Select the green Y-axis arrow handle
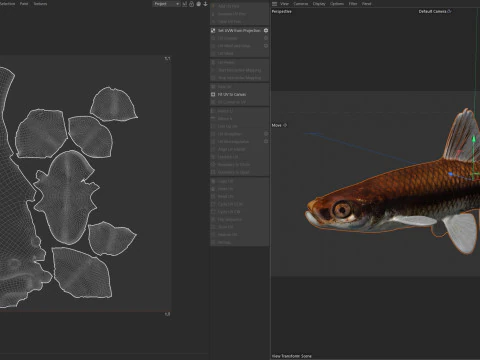Image resolution: width=480 pixels, height=360 pixels. tap(474, 138)
